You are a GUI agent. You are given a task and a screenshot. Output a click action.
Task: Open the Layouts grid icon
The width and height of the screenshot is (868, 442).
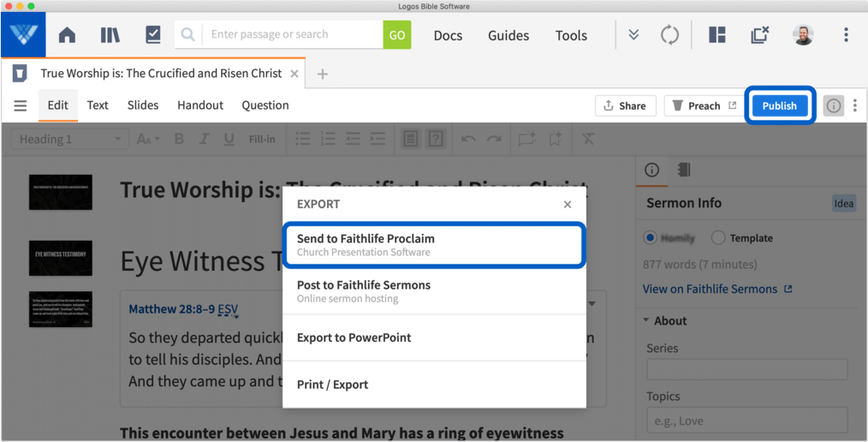(716, 34)
